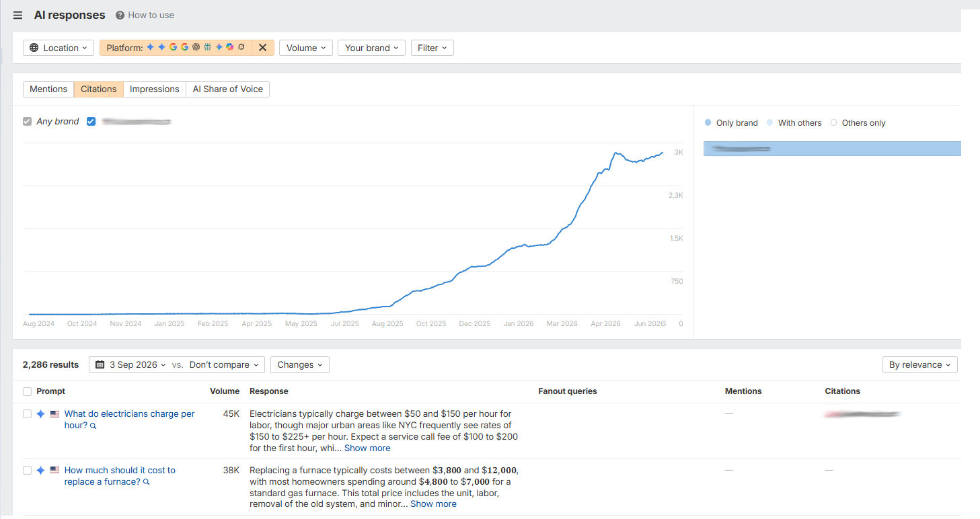Select all rows via header checkbox

click(x=27, y=391)
